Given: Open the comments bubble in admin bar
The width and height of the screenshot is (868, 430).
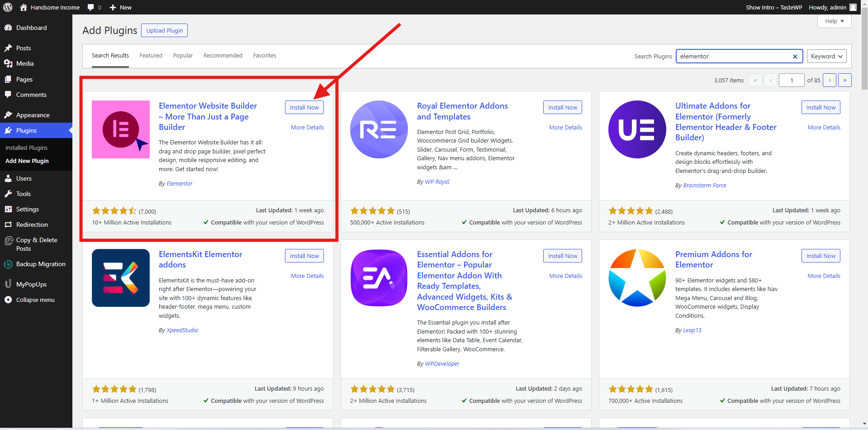Looking at the screenshot, I should pyautogui.click(x=91, y=7).
